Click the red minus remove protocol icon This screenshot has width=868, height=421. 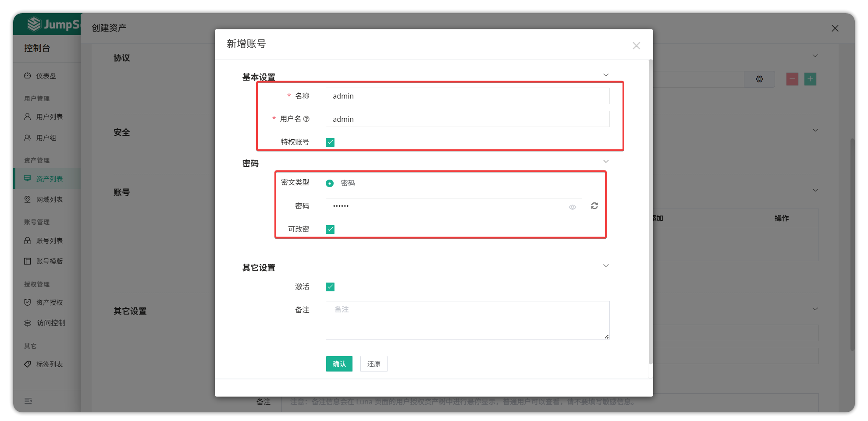792,79
